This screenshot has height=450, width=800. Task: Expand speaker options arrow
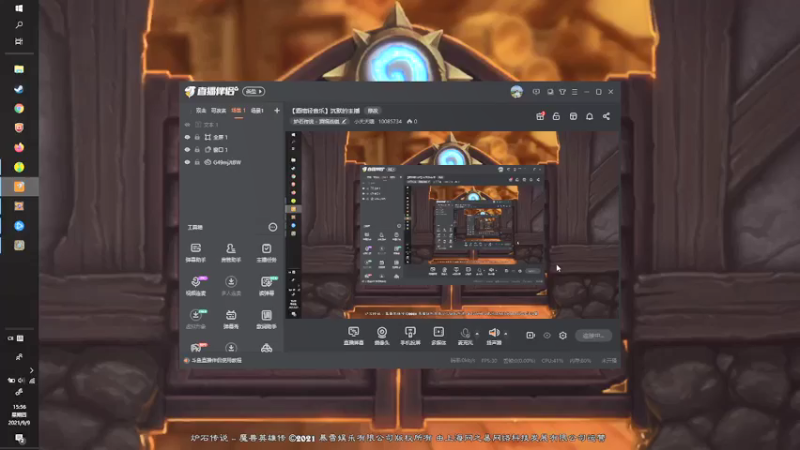tap(506, 334)
